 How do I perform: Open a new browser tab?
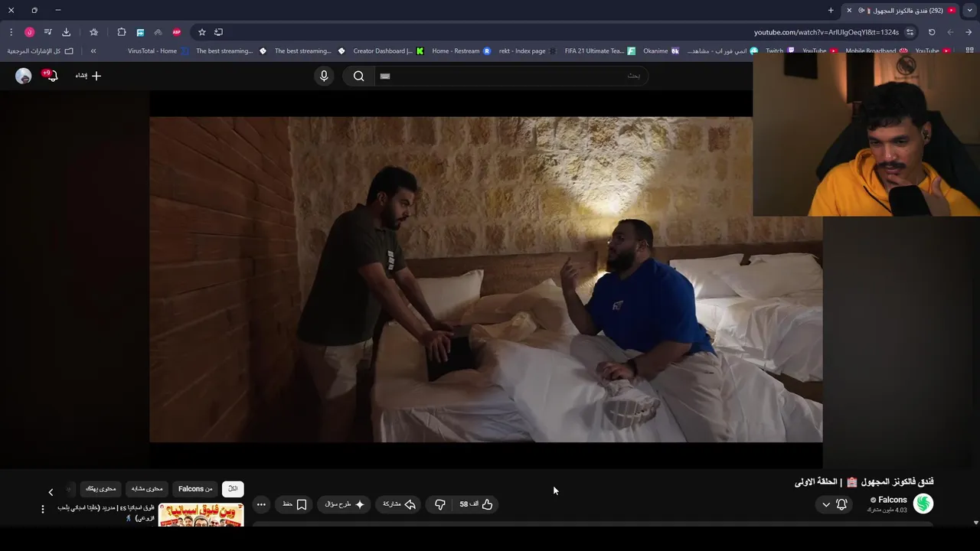(x=831, y=10)
